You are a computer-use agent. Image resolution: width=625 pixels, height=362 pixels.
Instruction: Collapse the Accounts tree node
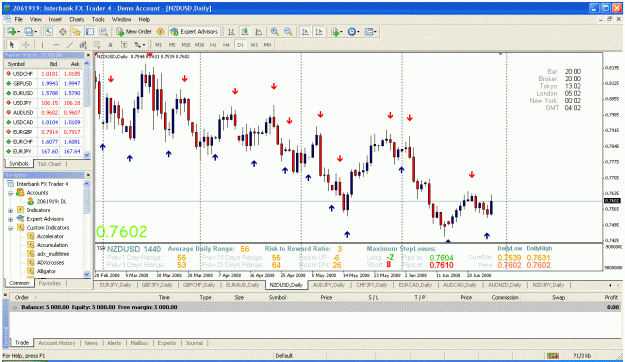(11, 193)
